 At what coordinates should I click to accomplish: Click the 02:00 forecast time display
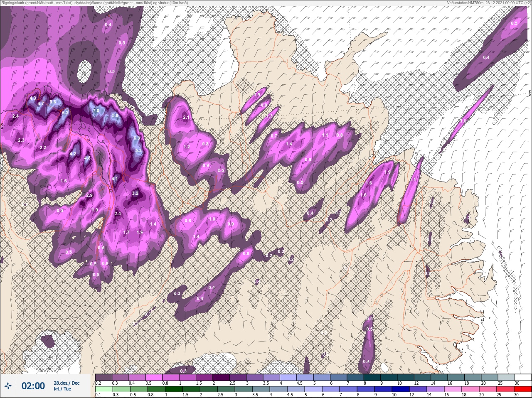click(x=33, y=386)
